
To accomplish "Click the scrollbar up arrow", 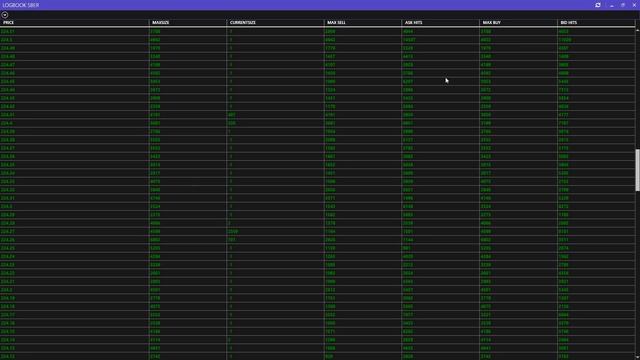I will click(637, 30).
